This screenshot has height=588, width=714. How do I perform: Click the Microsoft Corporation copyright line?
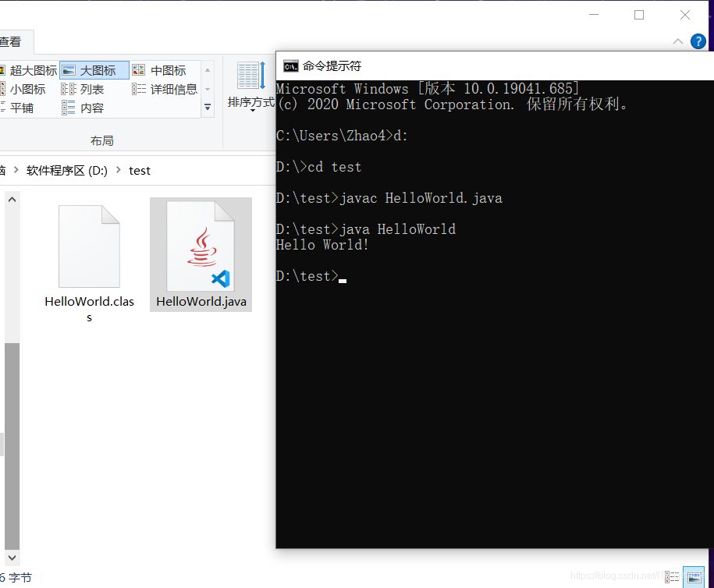tap(452, 104)
